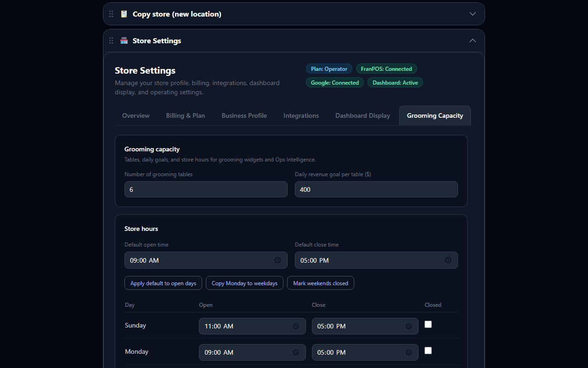
Task: Select the Grooming Capacity tab
Action: (435, 115)
